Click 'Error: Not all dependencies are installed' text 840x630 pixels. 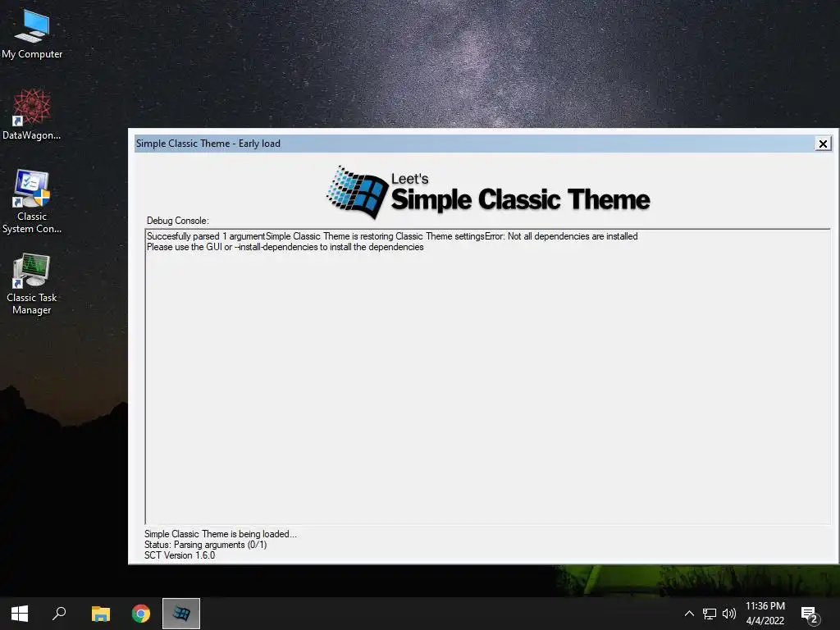(x=561, y=236)
